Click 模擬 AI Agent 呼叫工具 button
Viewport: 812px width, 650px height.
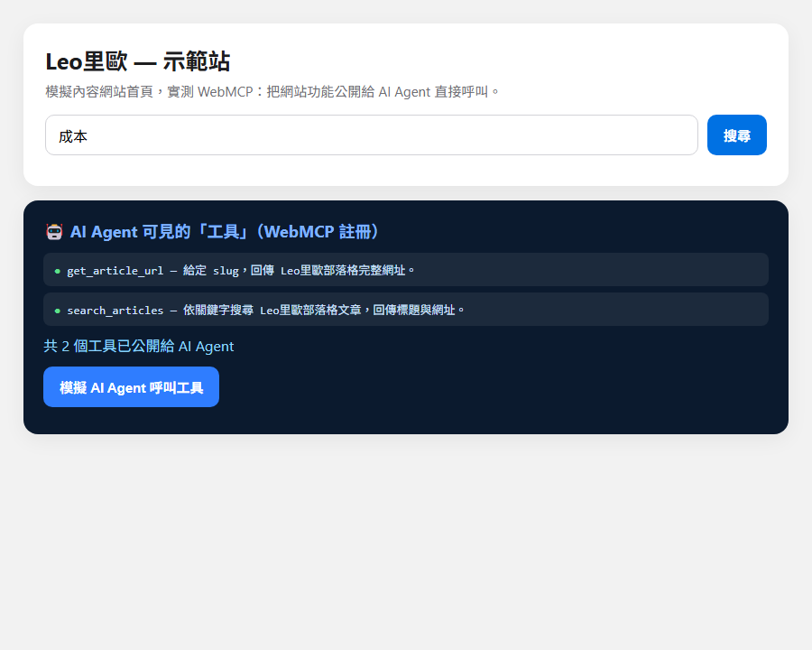tap(131, 386)
